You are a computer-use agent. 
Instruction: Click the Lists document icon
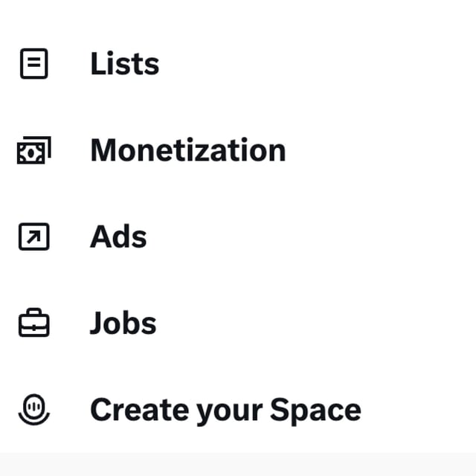tap(33, 64)
